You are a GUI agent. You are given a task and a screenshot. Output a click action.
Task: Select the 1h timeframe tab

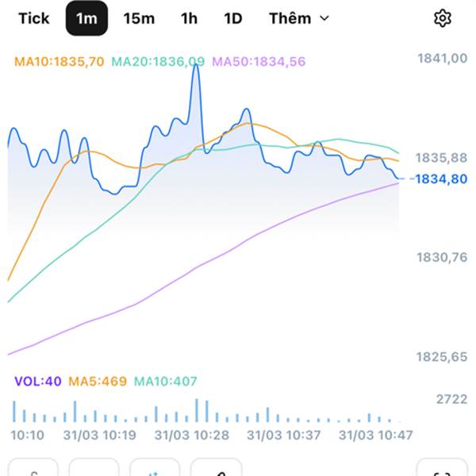click(x=189, y=18)
